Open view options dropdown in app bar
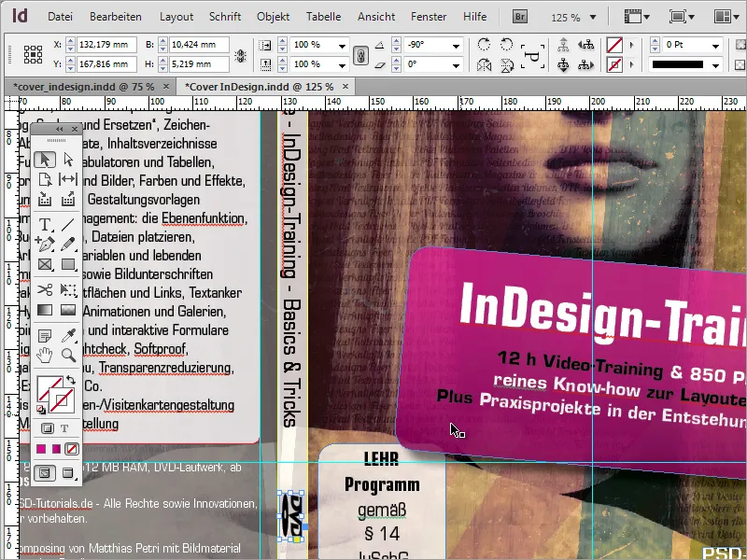Image resolution: width=747 pixels, height=560 pixels. 637,17
